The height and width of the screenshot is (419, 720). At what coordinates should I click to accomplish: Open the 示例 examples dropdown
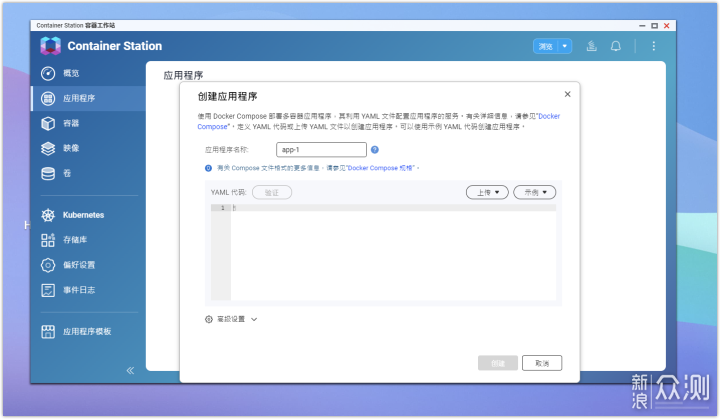tap(534, 193)
